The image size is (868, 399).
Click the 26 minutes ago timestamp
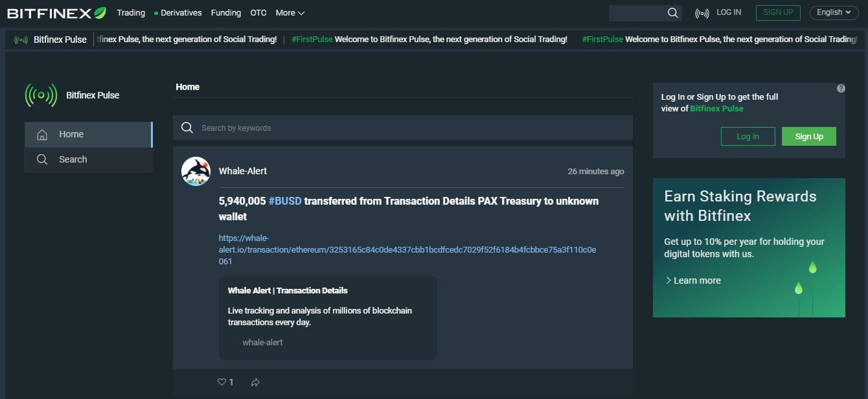pyautogui.click(x=596, y=172)
